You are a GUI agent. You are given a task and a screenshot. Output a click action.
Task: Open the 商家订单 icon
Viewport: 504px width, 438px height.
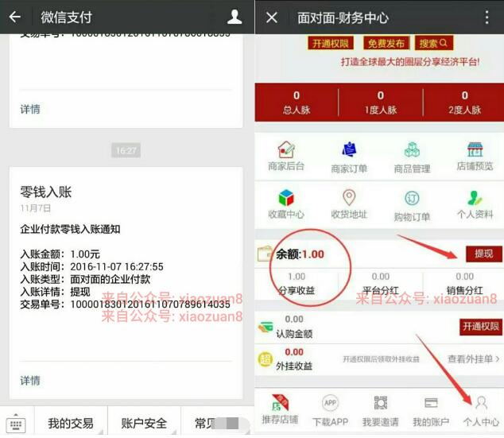pyautogui.click(x=349, y=149)
